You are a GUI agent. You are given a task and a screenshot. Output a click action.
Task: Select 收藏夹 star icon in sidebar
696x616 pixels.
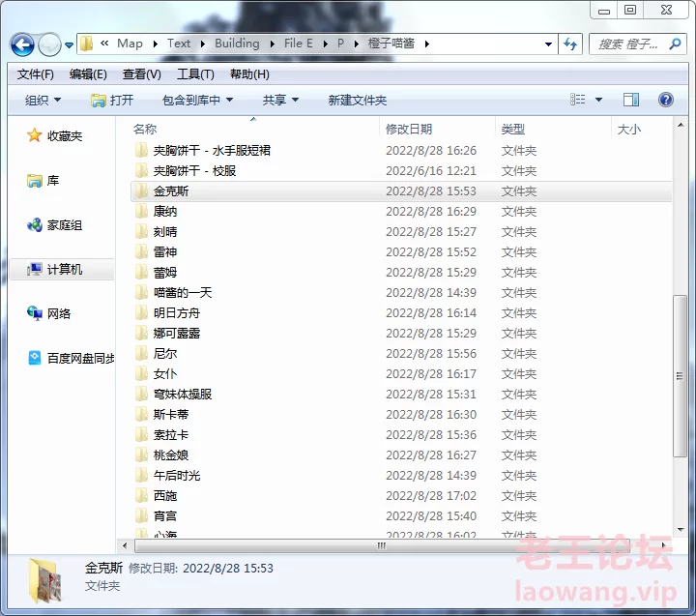(34, 135)
